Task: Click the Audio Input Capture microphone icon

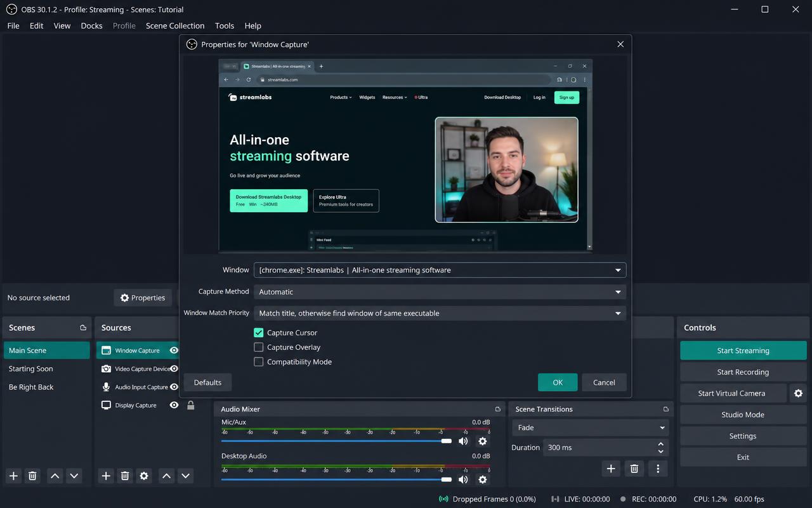Action: (106, 387)
